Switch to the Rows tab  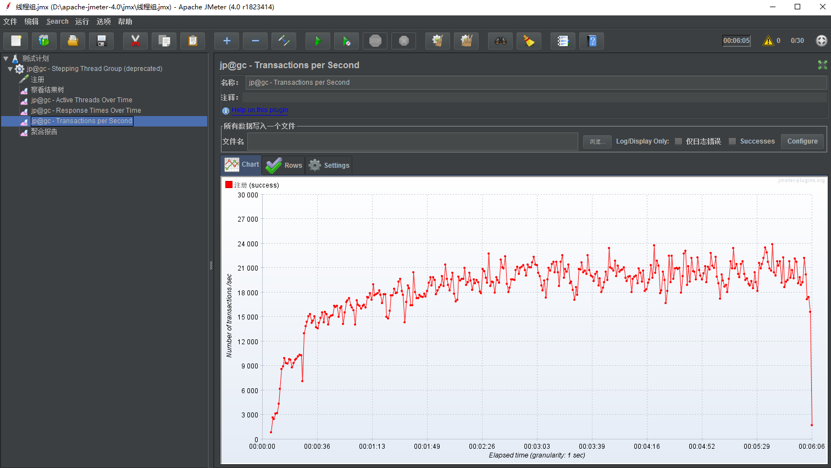point(284,165)
